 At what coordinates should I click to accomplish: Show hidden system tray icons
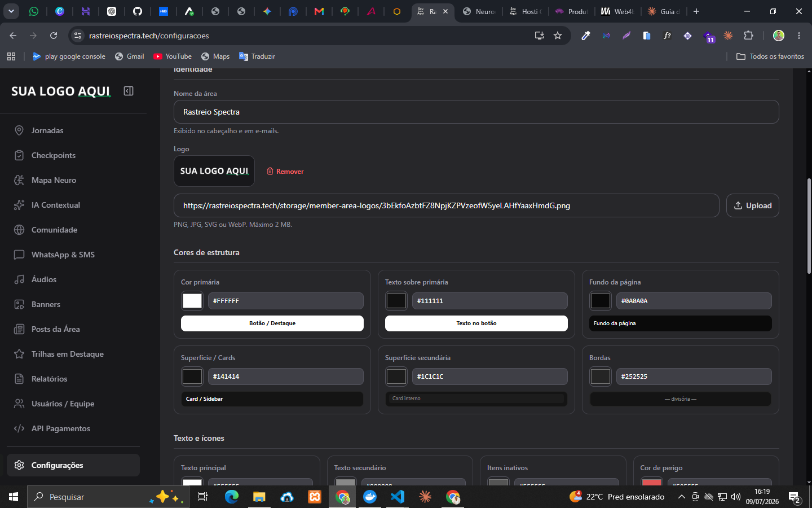681,497
